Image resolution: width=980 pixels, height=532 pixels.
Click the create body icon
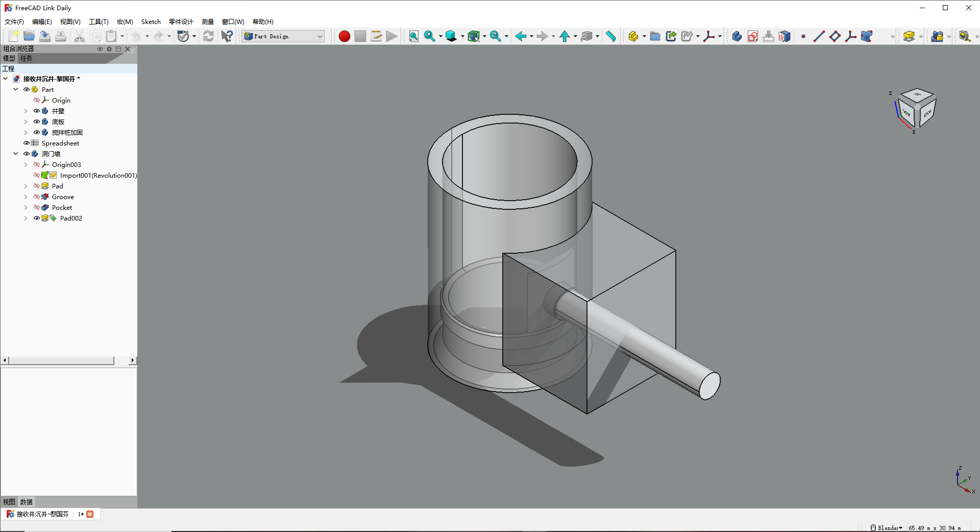click(x=737, y=36)
